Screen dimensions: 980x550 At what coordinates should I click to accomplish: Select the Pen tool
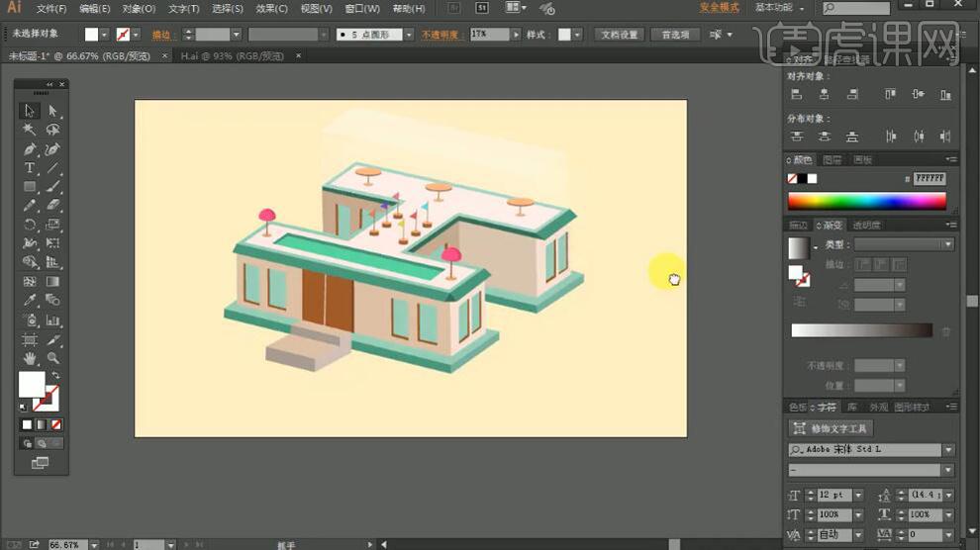click(30, 149)
